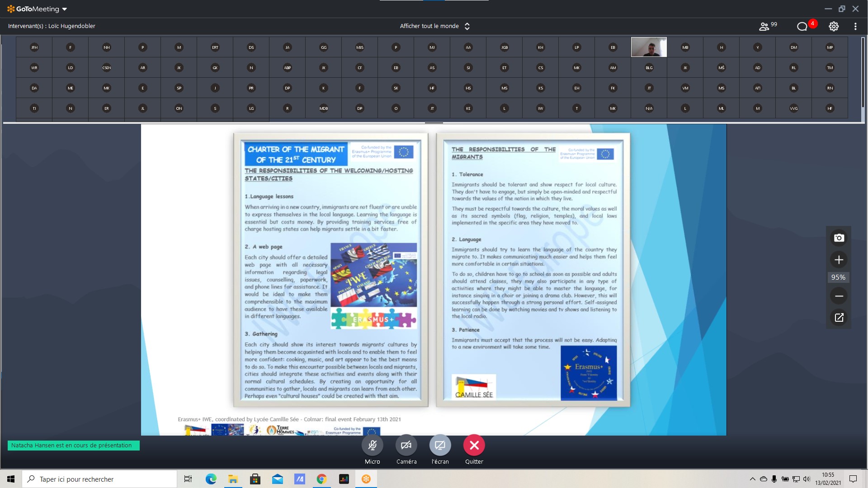This screenshot has width=868, height=488.
Task: Click the participant tile labeled MDB
Action: (x=324, y=108)
